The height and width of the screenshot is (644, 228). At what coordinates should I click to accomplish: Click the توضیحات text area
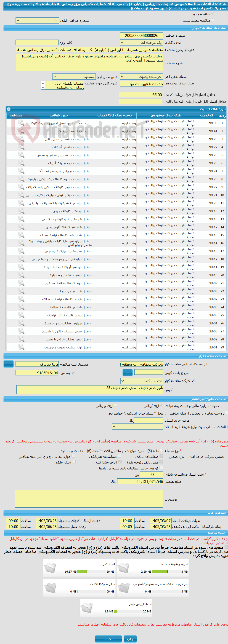point(89,499)
